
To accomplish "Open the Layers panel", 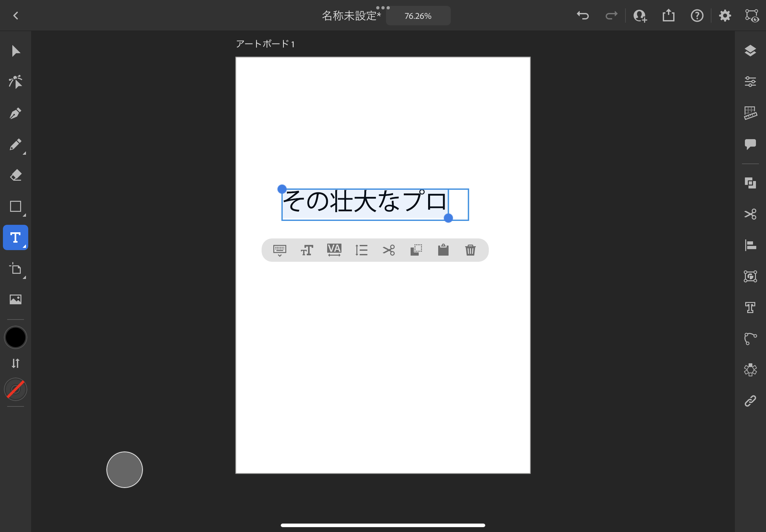I will pyautogui.click(x=750, y=51).
